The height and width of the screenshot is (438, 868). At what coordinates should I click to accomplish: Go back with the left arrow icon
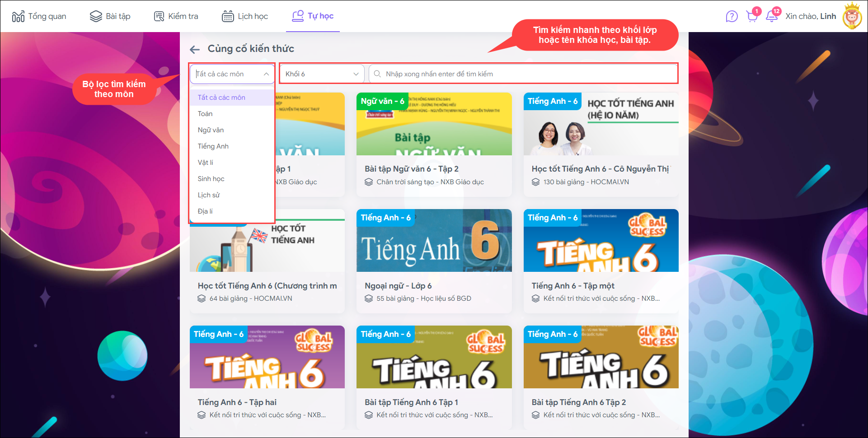(195, 49)
